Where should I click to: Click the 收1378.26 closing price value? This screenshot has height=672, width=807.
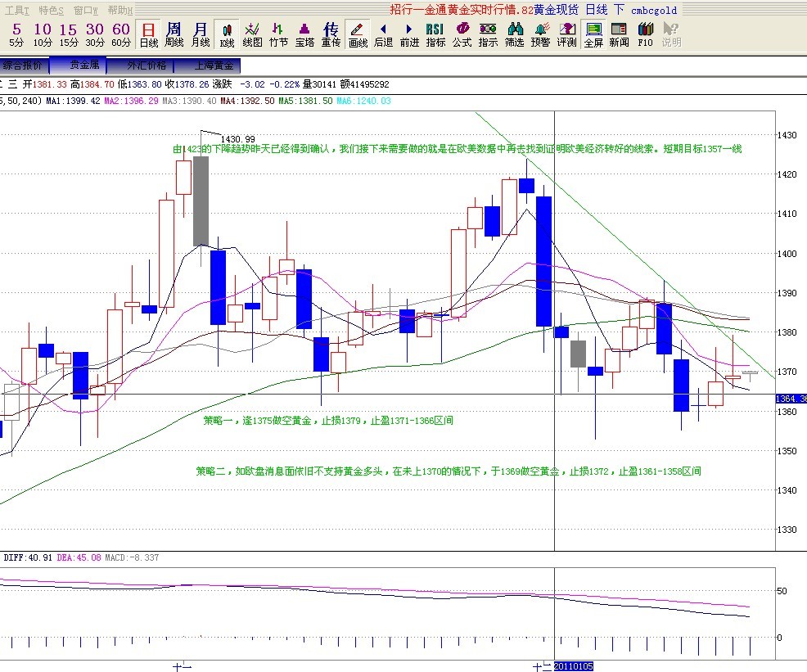coord(187,84)
